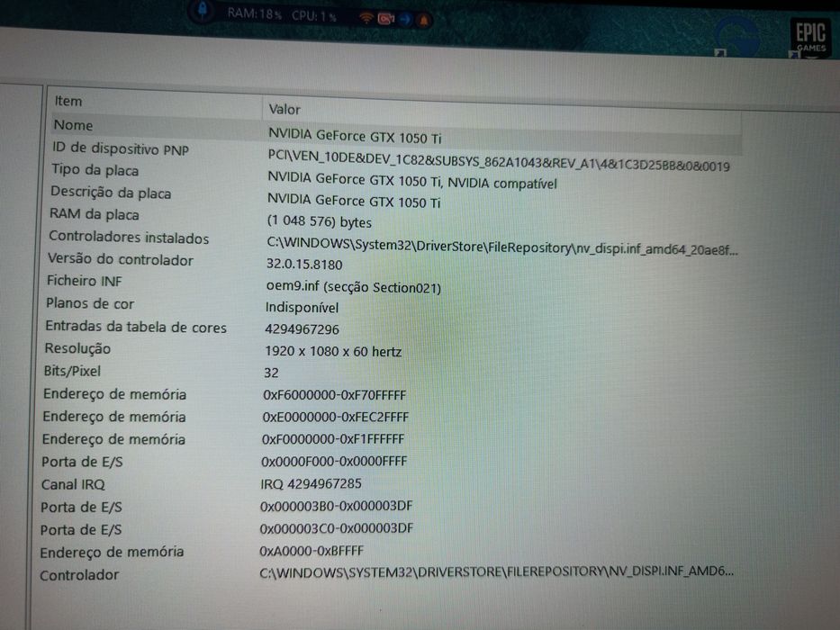Open the Epic Games desktop shortcut
The height and width of the screenshot is (630, 840).
(809, 37)
